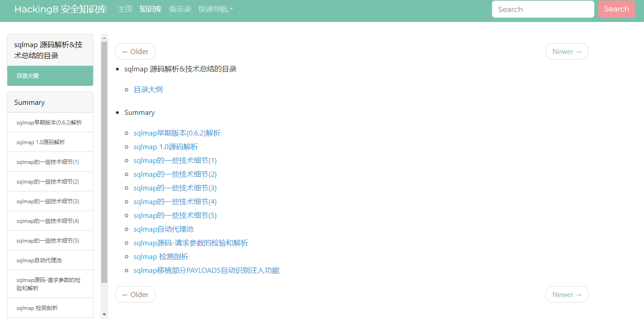Viewport: 644px width, 325px height.
Task: Open sqlmap源码-请求参数的检验和解析 link in content
Action: click(x=191, y=243)
